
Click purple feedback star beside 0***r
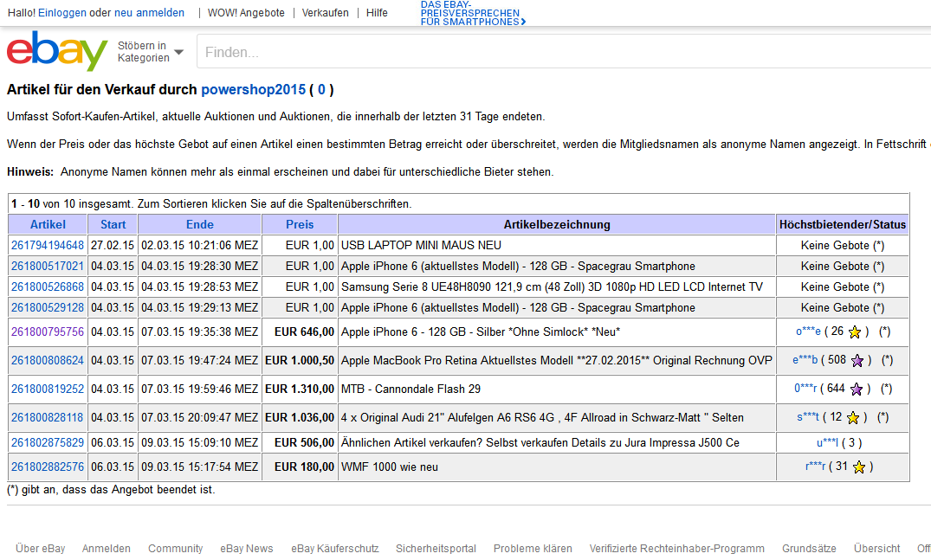(x=857, y=389)
